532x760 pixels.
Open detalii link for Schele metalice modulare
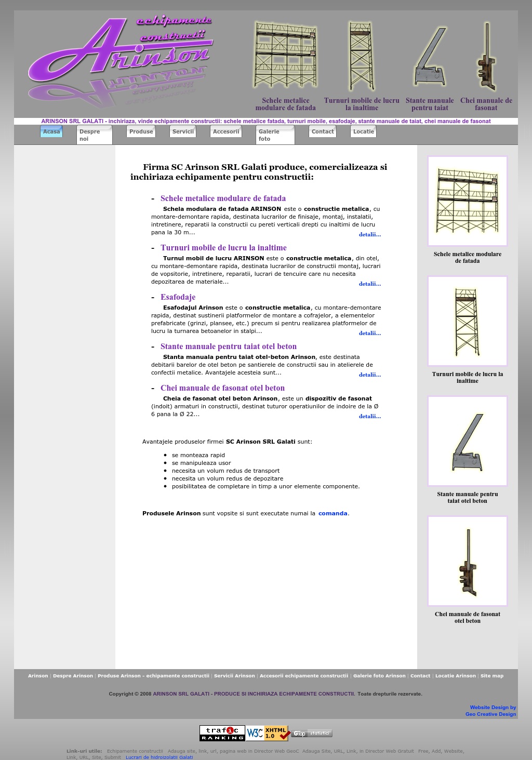tap(370, 234)
